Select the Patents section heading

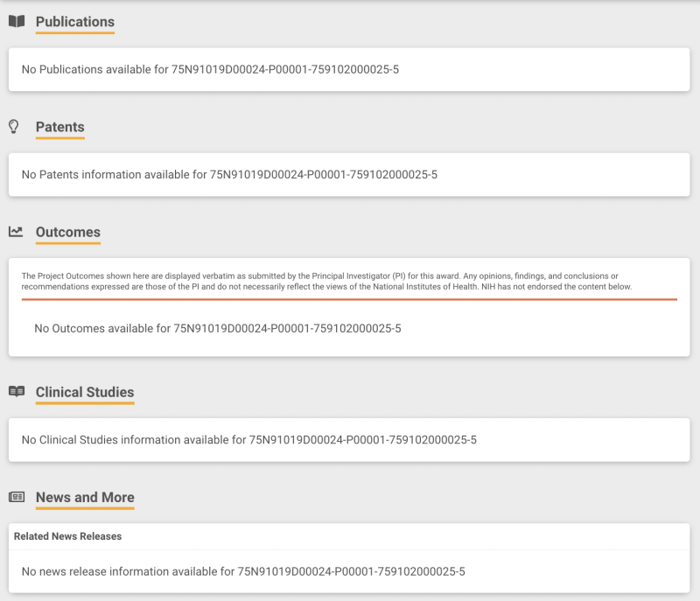(x=60, y=128)
